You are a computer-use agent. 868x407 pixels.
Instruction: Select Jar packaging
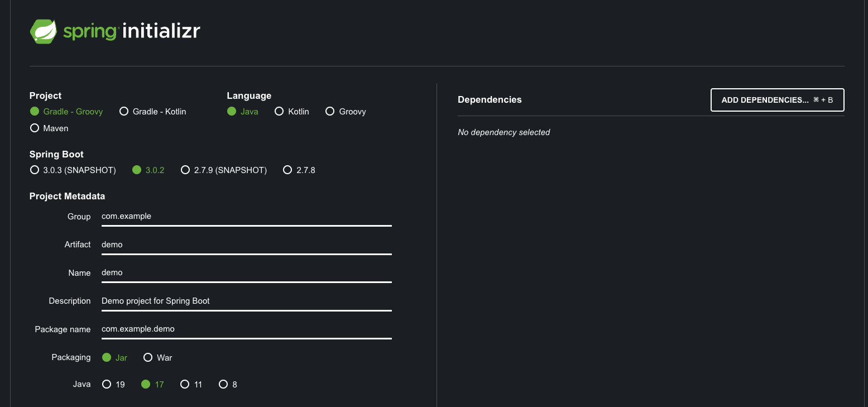[x=115, y=357]
